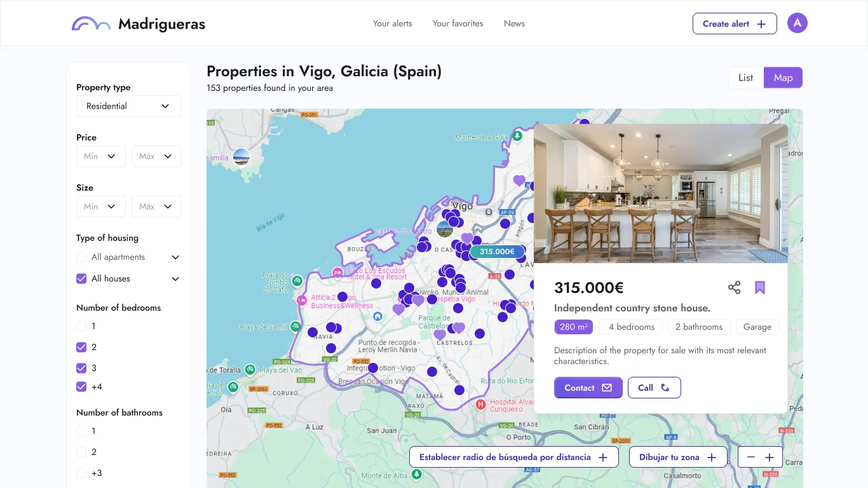
Task: Click the Hospital Alvaro Cunqueiro map pin
Action: pyautogui.click(x=480, y=404)
